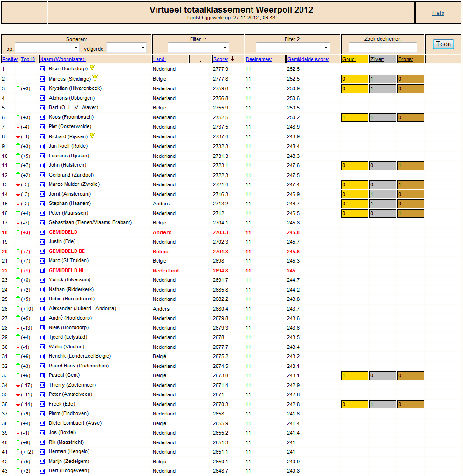The width and height of the screenshot is (463, 476).
Task: Open the detail icon for GEMIDDELD BE
Action: coord(42,252)
